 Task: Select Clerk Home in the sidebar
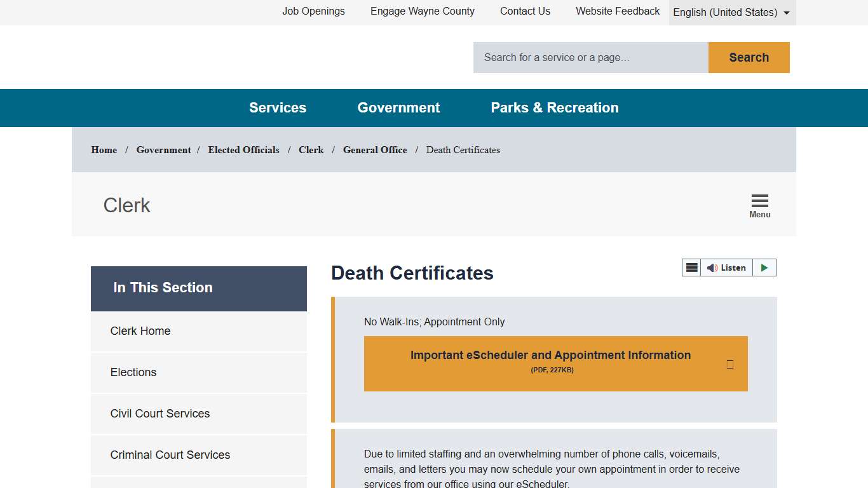pyautogui.click(x=140, y=331)
